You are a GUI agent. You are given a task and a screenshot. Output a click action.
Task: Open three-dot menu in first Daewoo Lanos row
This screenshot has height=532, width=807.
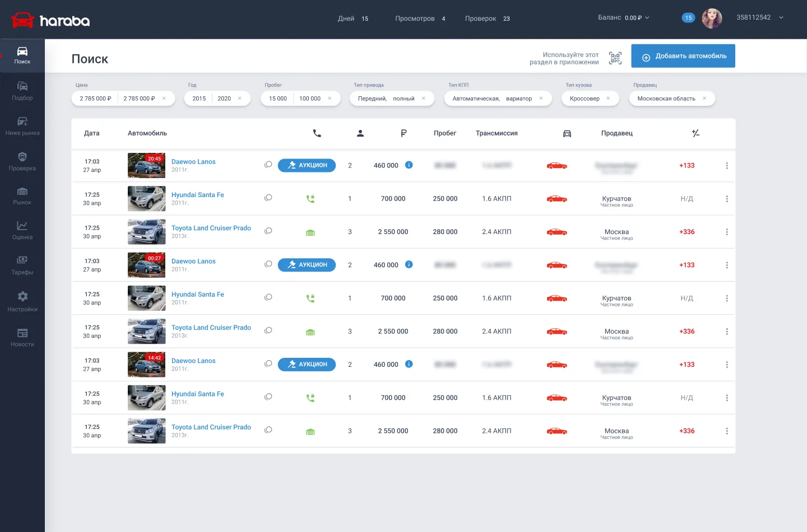tap(727, 166)
